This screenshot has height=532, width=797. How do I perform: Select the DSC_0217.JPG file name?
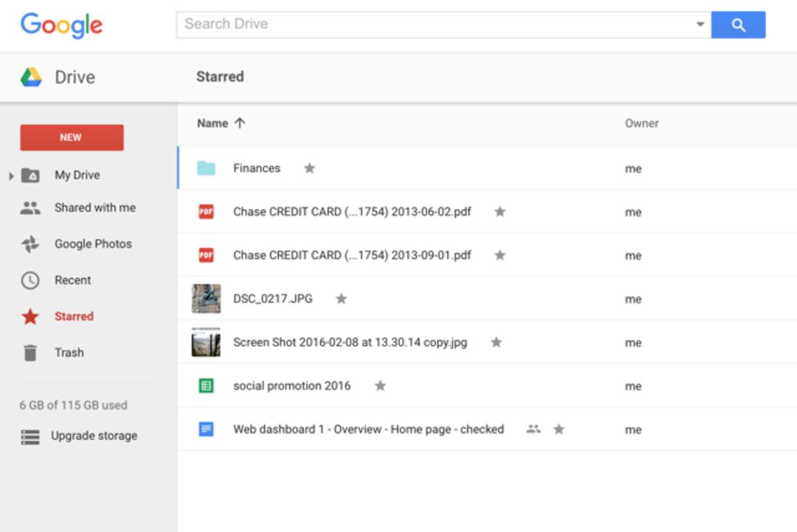coord(273,299)
